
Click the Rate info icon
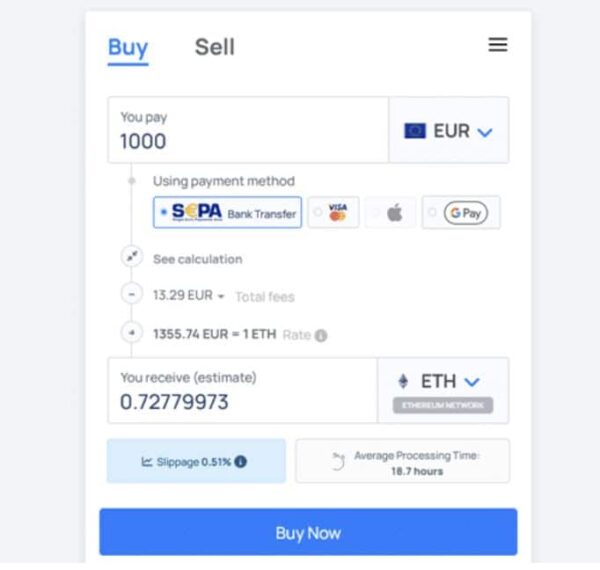pyautogui.click(x=321, y=335)
